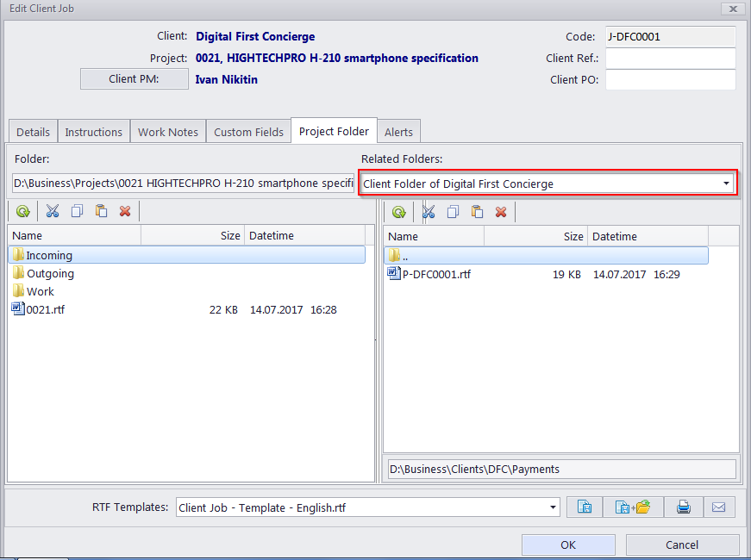The width and height of the screenshot is (751, 560).
Task: Confirm with the OK button
Action: (x=568, y=544)
